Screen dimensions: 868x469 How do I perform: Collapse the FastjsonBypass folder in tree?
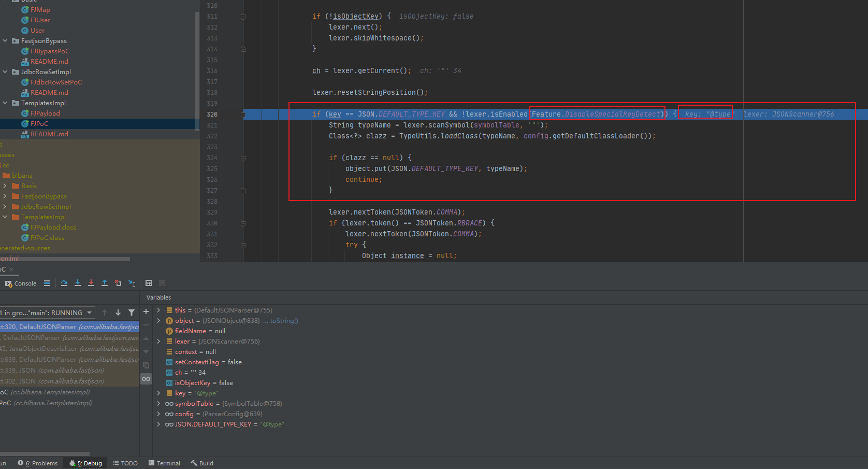(x=5, y=41)
